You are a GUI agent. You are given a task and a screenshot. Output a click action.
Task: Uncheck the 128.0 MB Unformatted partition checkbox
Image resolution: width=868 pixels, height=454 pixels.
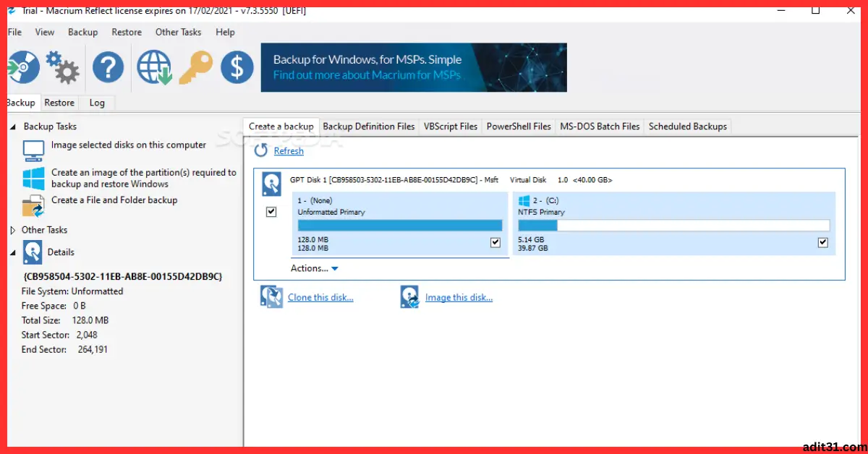click(495, 243)
